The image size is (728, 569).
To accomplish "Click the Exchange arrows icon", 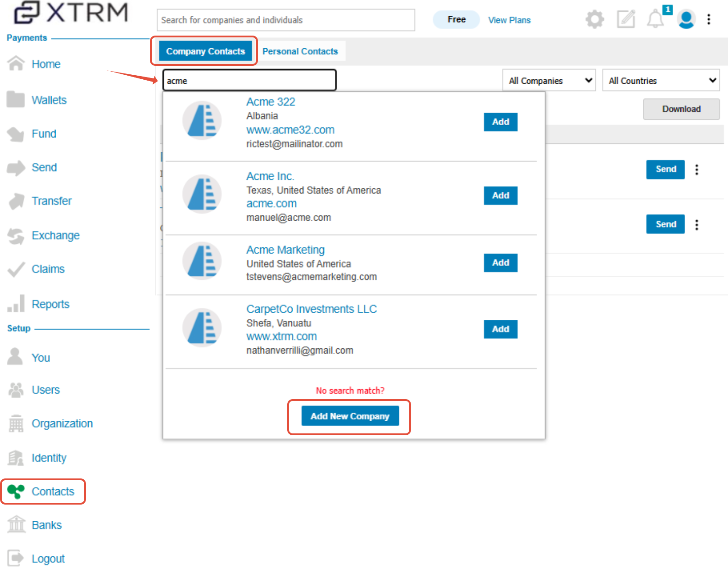I will (x=16, y=236).
